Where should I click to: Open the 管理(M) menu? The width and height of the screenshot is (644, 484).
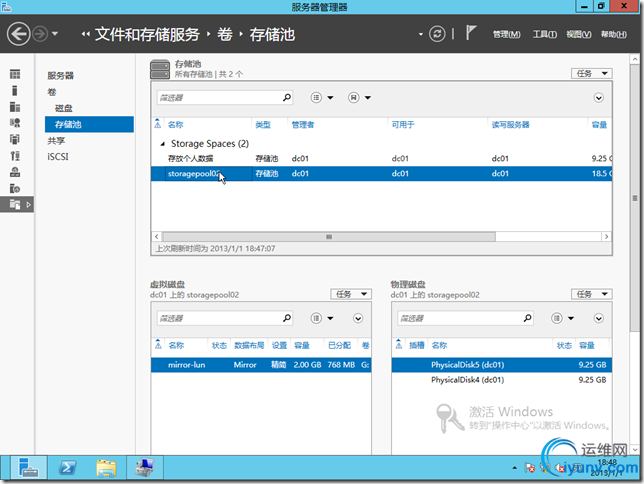click(x=506, y=35)
